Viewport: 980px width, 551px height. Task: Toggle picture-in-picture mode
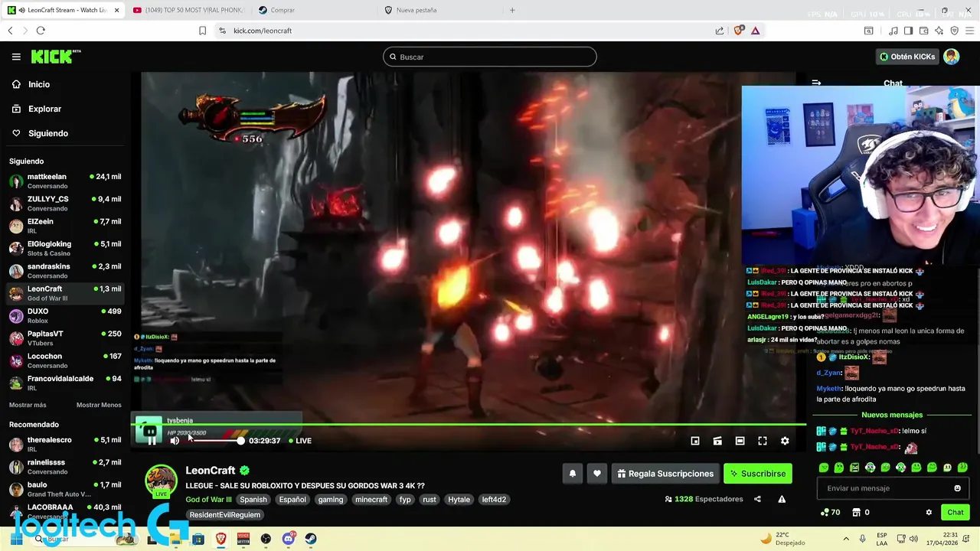(x=695, y=441)
